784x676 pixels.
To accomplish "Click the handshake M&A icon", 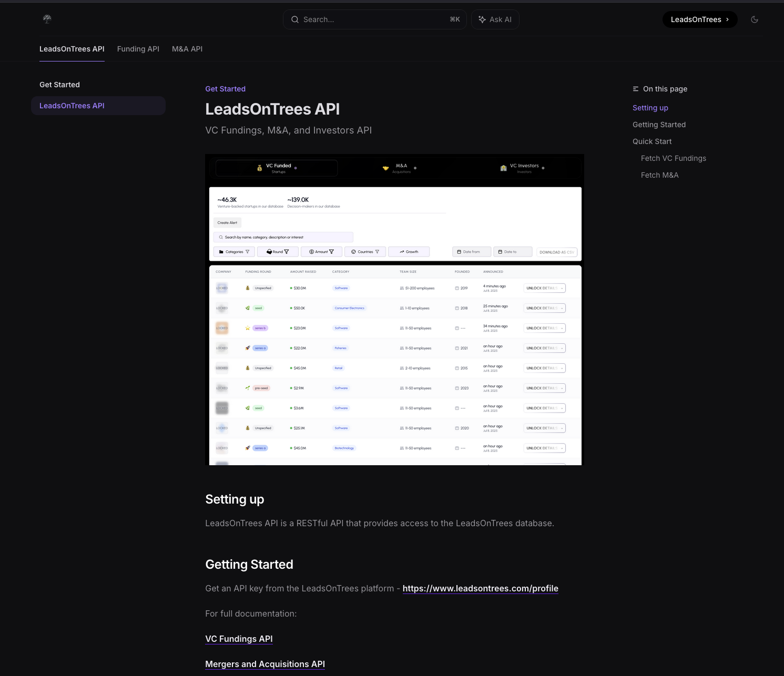I will tap(385, 168).
